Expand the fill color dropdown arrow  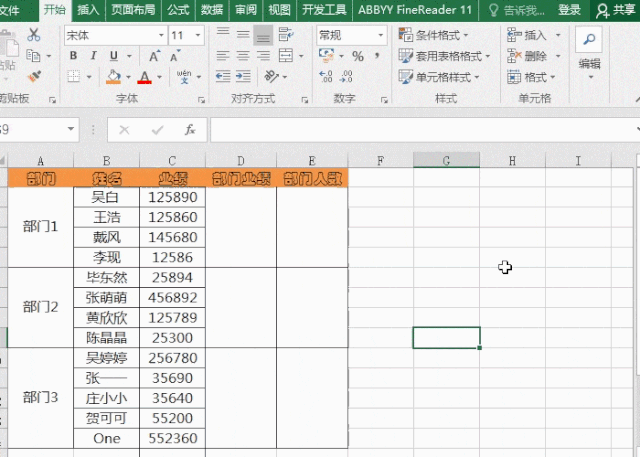tap(128, 77)
